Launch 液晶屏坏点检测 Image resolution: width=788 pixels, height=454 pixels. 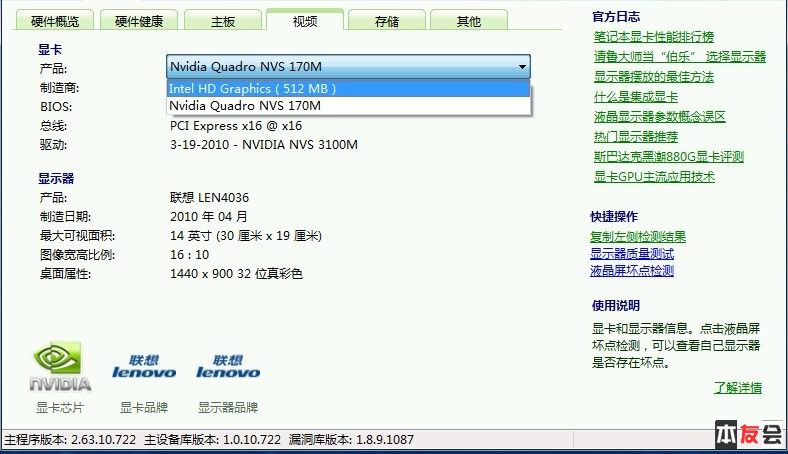[x=632, y=271]
